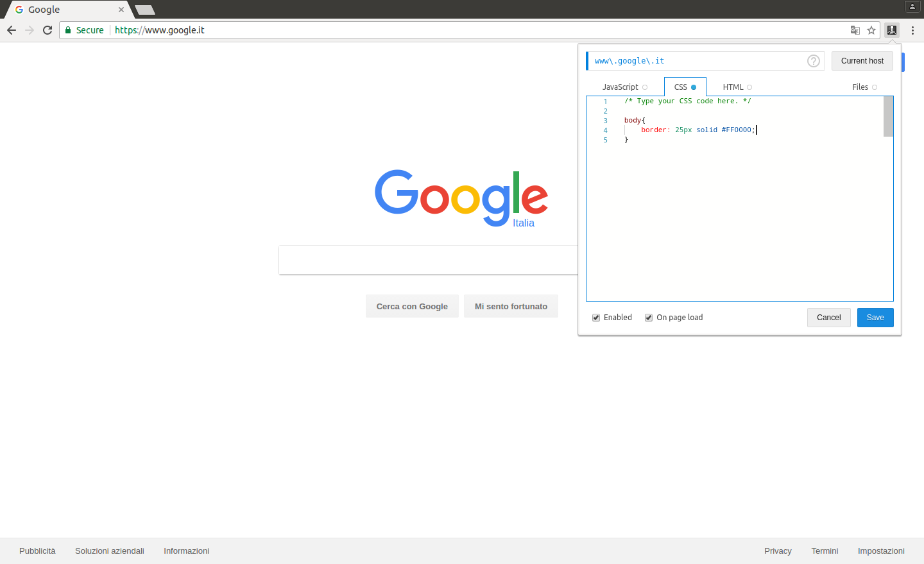Image resolution: width=924 pixels, height=564 pixels.
Task: Click the Secure label in address bar
Action: [90, 30]
